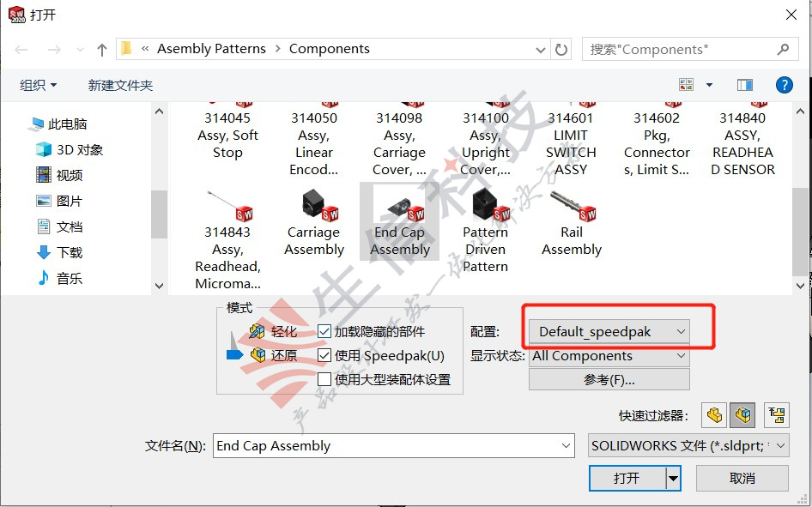The image size is (812, 507).
Task: Filter top-level assemblies quick filter icon
Action: [x=776, y=415]
